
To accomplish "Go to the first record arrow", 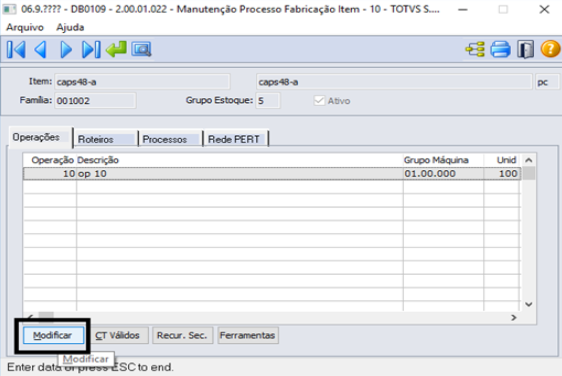I will pos(16,49).
